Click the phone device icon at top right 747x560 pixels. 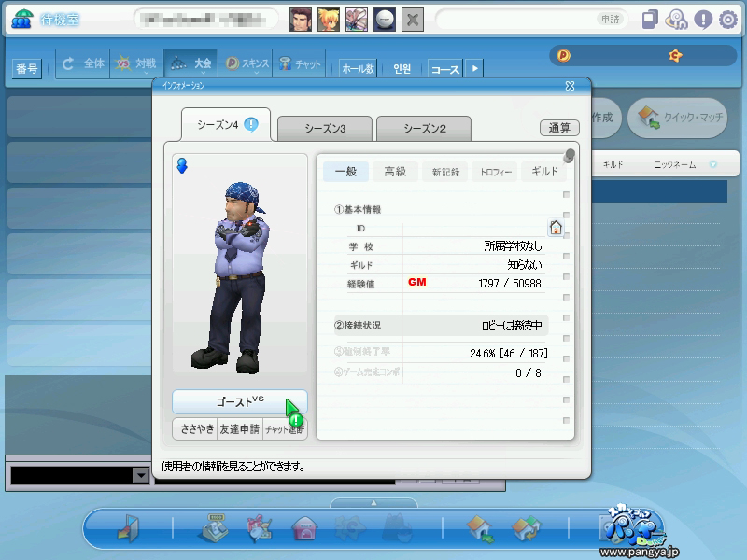pos(652,20)
